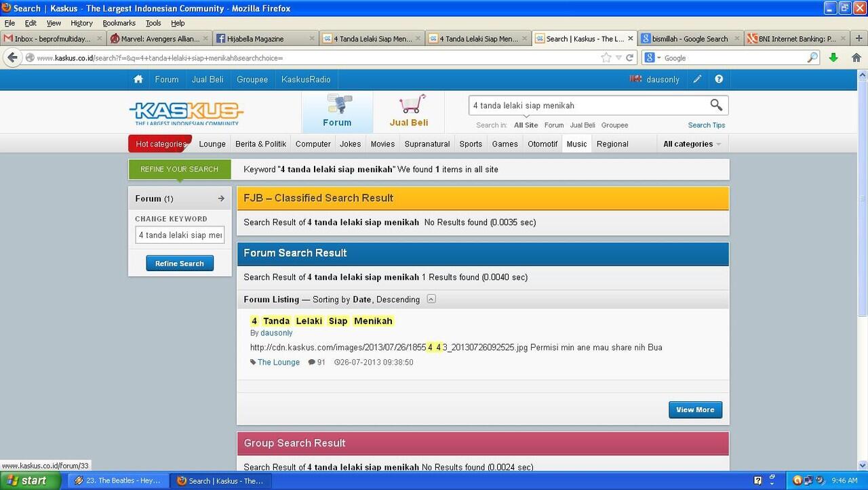
Task: Open the File menu
Action: pyautogui.click(x=9, y=23)
